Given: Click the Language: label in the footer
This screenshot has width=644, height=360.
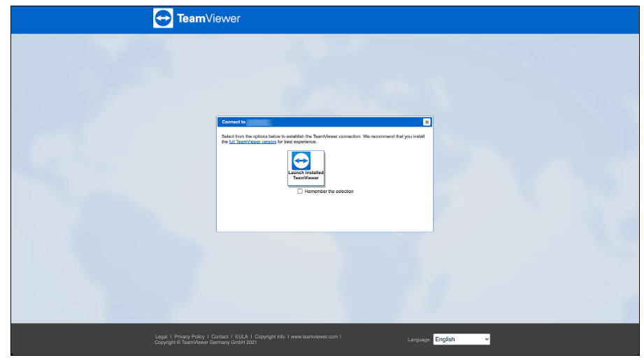Looking at the screenshot, I should pyautogui.click(x=419, y=340).
